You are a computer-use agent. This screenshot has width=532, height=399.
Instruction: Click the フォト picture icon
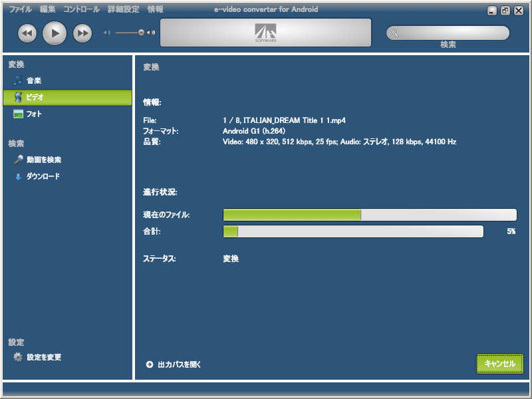point(19,114)
